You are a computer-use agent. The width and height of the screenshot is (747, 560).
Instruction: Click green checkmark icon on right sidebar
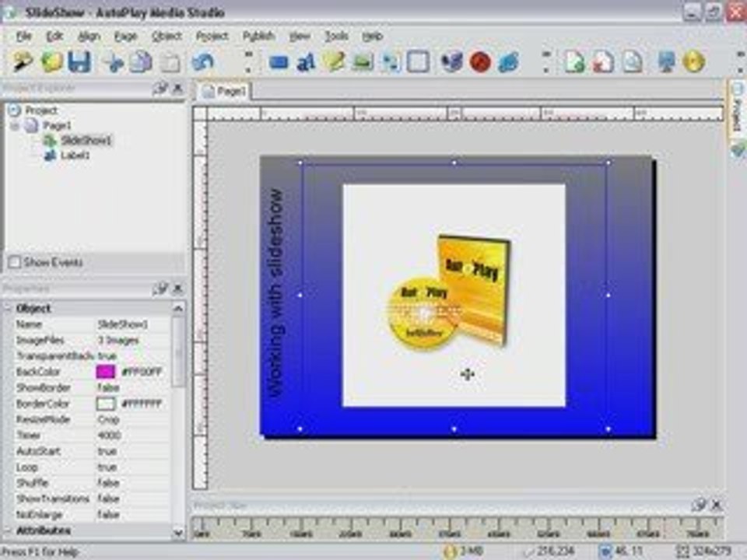click(x=738, y=150)
